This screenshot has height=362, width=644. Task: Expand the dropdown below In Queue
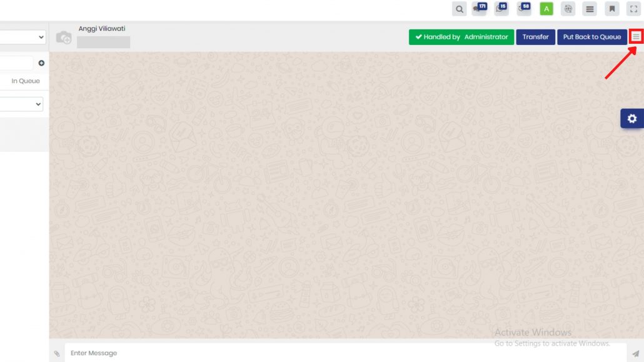(21, 104)
